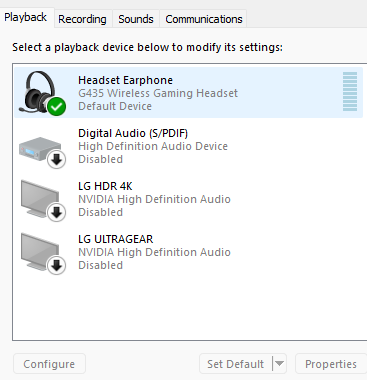Open the Set Default dropdown arrow

[279, 364]
